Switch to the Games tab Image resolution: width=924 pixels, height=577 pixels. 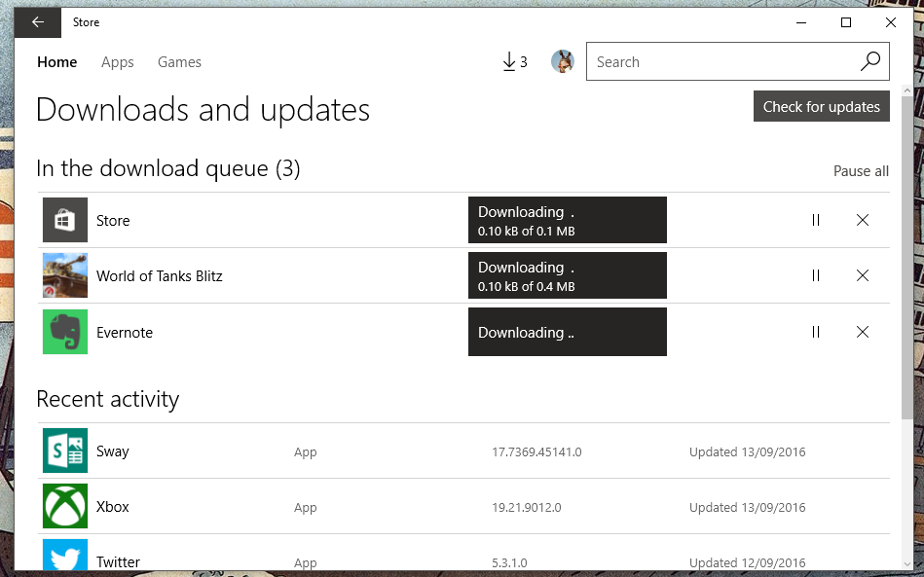pos(179,62)
